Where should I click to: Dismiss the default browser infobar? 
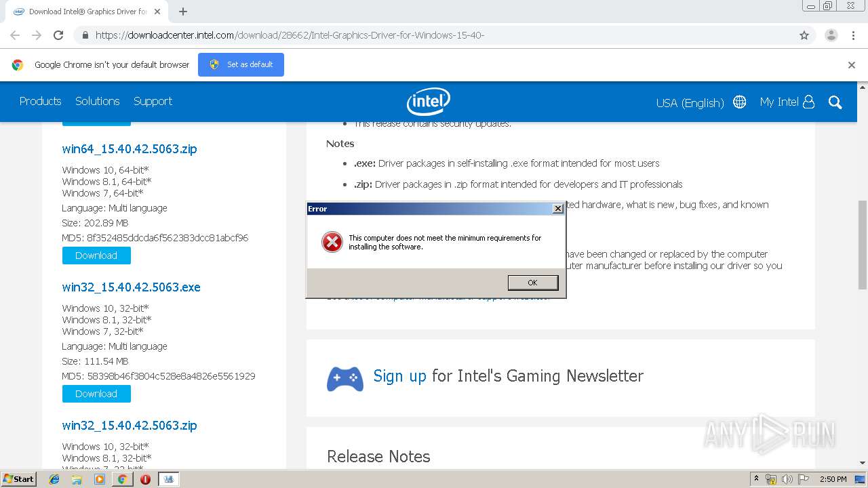852,65
